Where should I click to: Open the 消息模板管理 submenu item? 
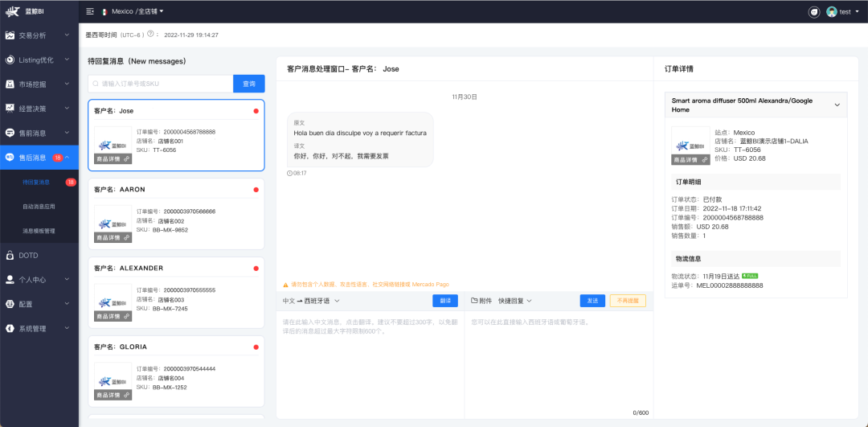click(x=39, y=231)
